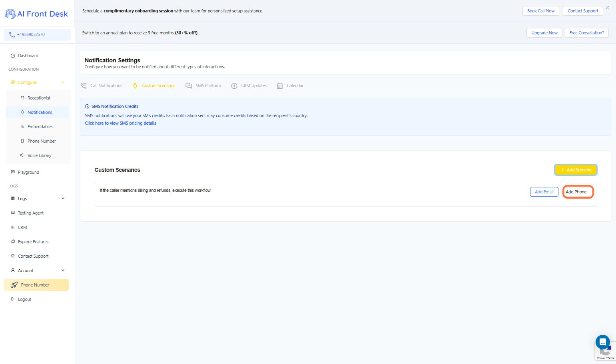Switch to the Call Notifications tab
The width and height of the screenshot is (616, 364).
coord(102,86)
